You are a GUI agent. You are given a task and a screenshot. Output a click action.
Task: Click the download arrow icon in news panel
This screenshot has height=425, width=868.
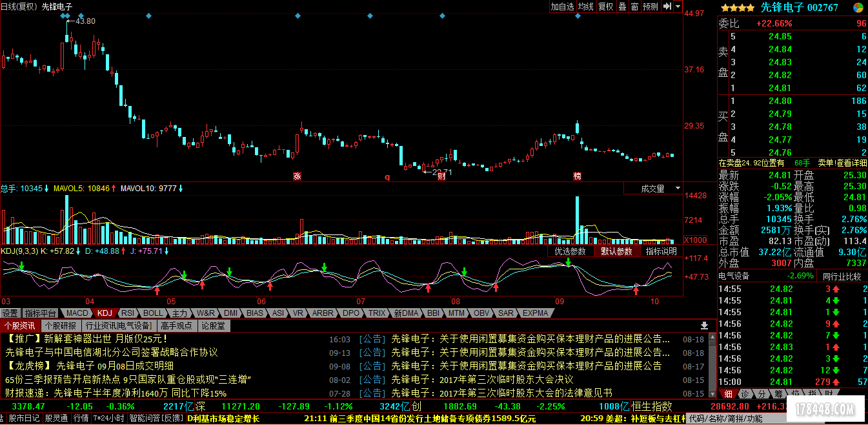click(x=704, y=326)
